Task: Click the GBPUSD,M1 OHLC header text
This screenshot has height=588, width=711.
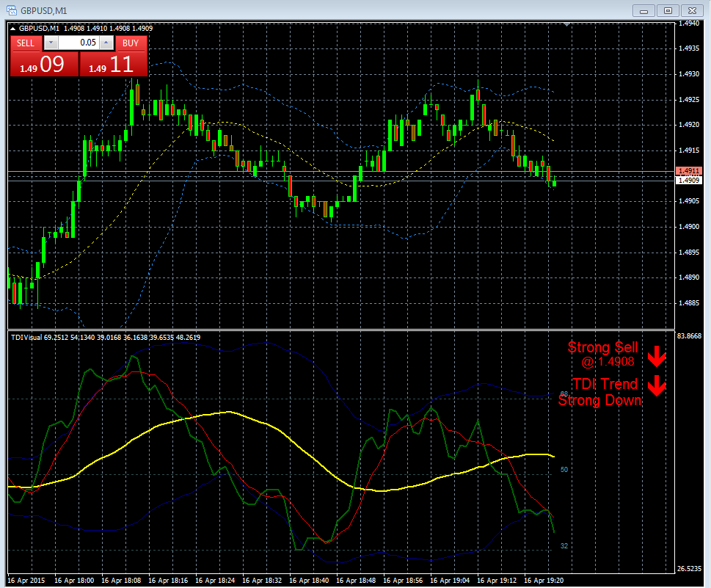Action: click(86, 28)
